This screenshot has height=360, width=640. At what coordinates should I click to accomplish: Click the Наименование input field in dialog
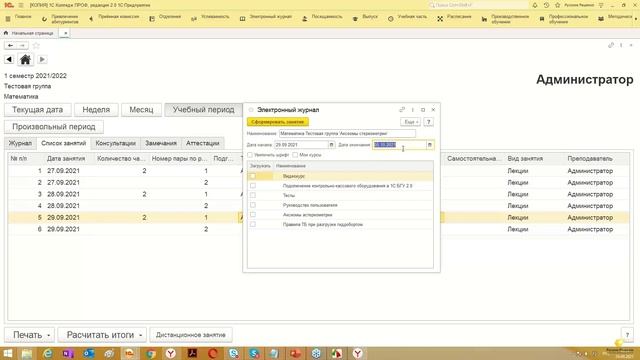tap(347, 133)
